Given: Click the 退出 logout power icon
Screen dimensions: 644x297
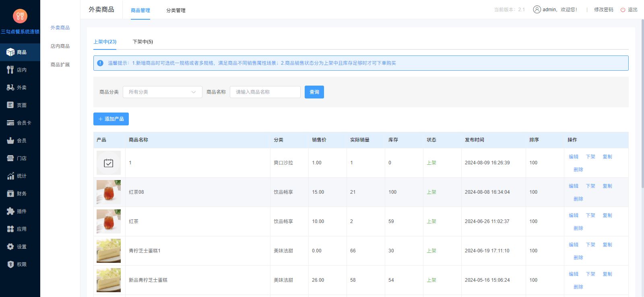Looking at the screenshot, I should (623, 10).
